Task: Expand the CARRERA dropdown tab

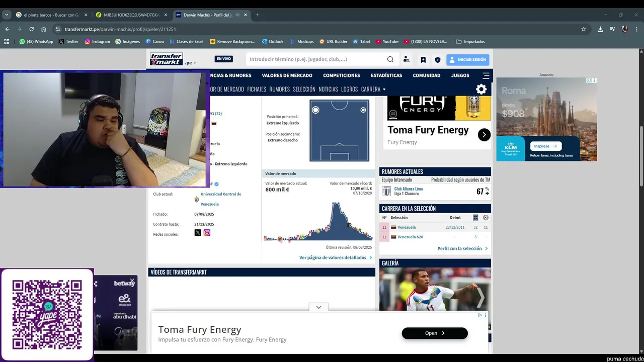Action: point(373,89)
